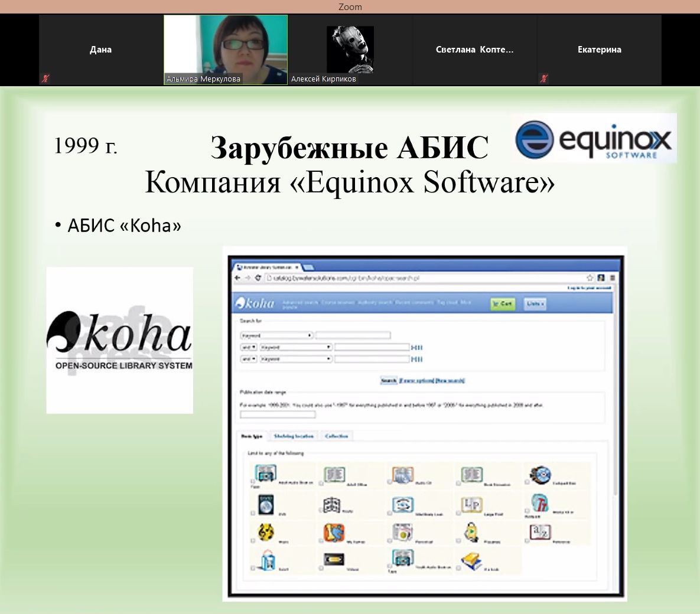Click the teal Tr item icon

point(540,504)
